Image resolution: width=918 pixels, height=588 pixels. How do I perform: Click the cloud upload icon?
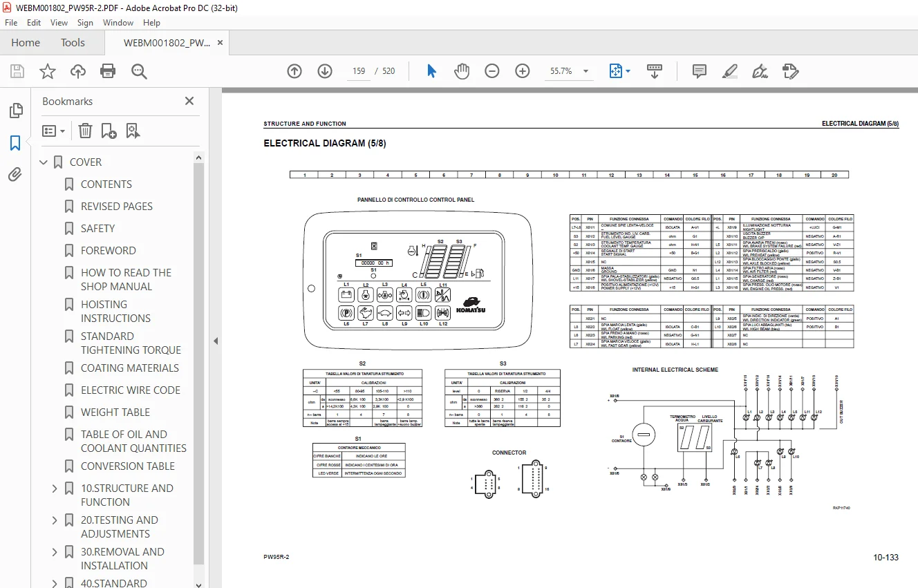coord(78,71)
